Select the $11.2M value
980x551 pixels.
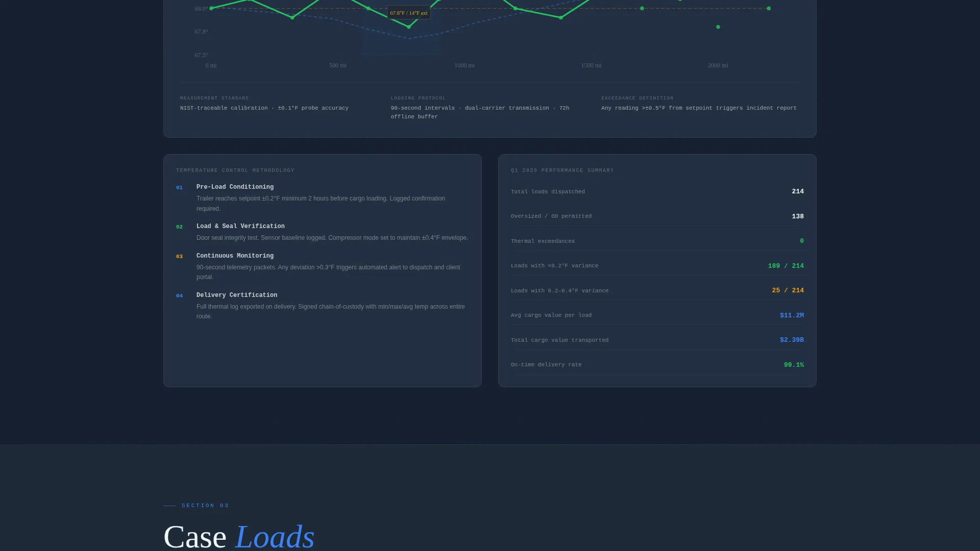pos(792,315)
